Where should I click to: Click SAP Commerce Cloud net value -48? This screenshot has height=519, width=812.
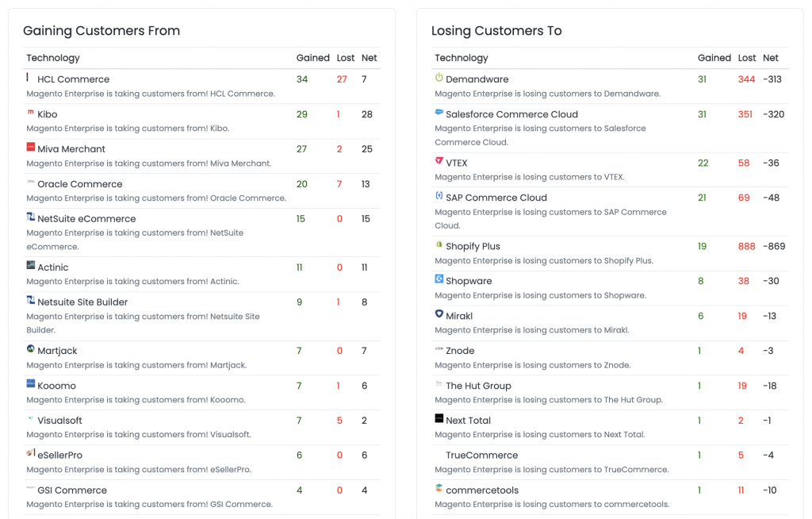pyautogui.click(x=771, y=198)
